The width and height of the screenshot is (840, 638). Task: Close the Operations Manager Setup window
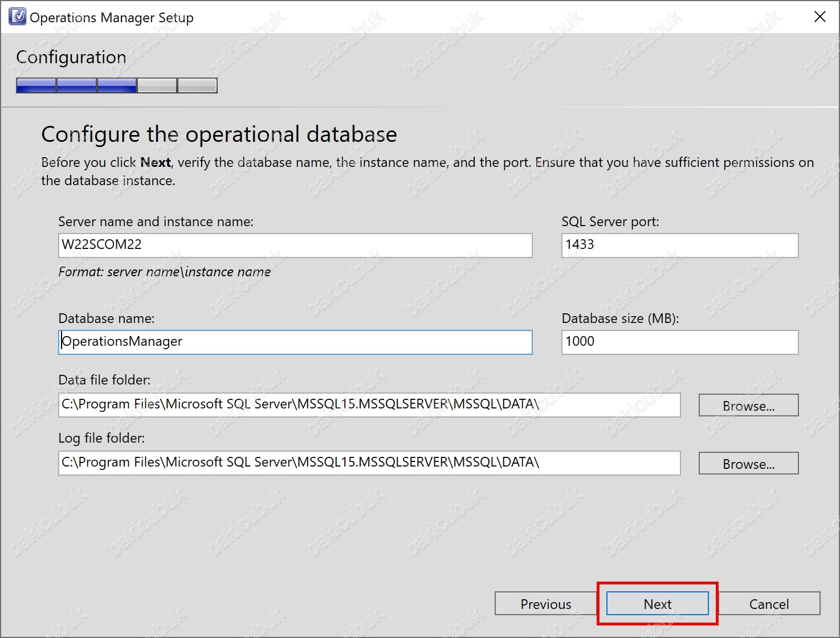point(820,17)
